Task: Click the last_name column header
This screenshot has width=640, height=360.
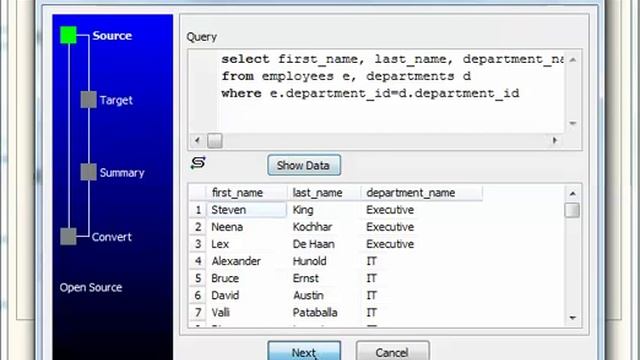Action: pyautogui.click(x=324, y=193)
